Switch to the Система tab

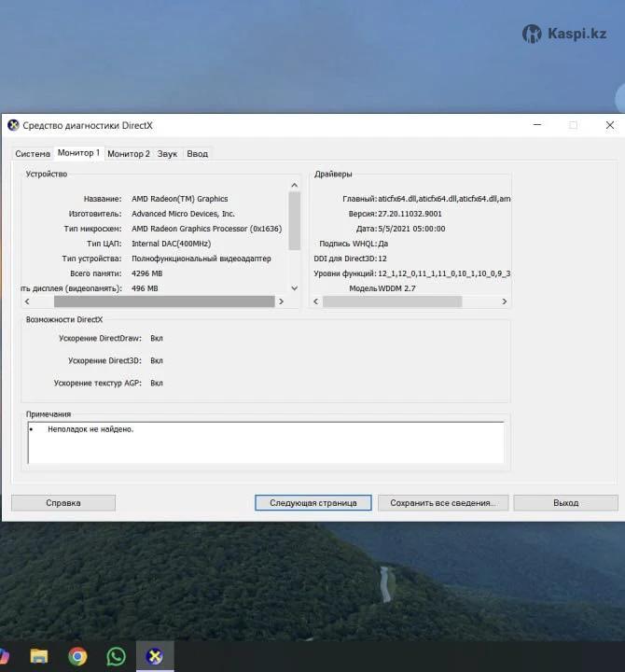pyautogui.click(x=33, y=153)
